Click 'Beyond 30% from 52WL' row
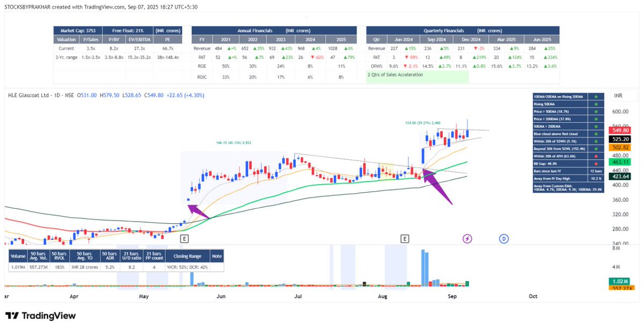This screenshot has width=644, height=329. click(x=569, y=148)
